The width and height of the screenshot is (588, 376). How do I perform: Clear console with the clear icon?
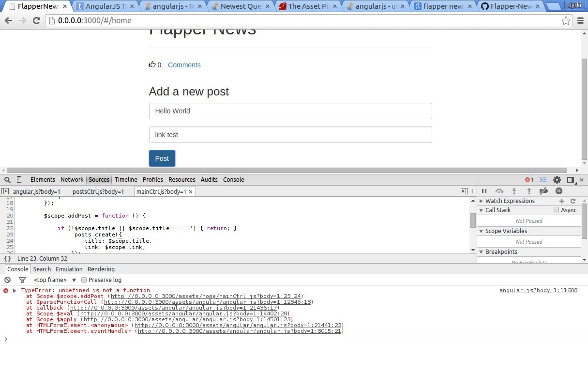click(7, 280)
